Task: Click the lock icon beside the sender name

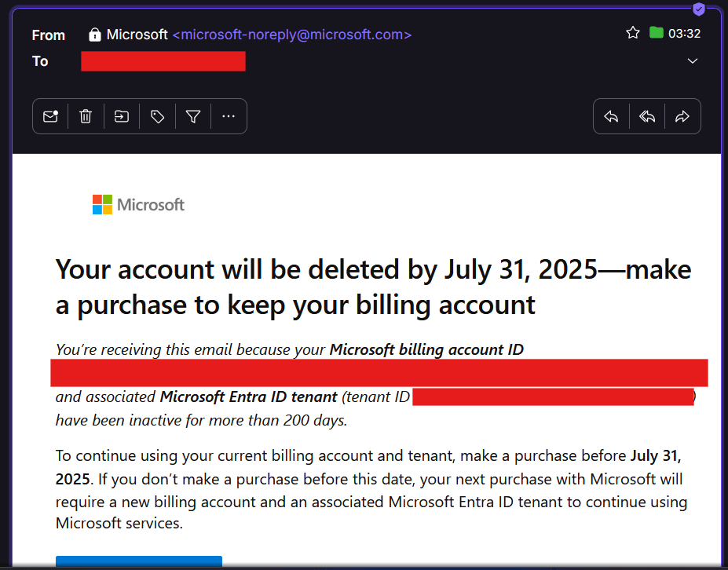Action: pos(94,35)
